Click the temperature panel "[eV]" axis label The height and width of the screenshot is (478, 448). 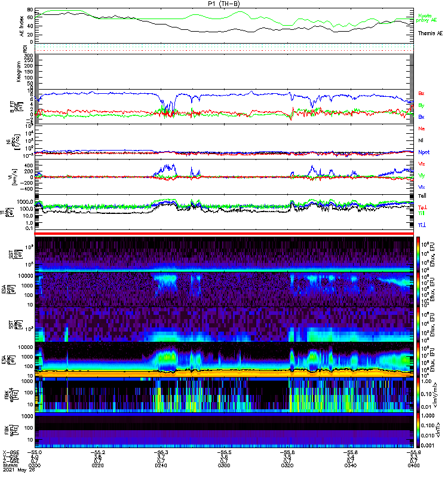(11, 212)
